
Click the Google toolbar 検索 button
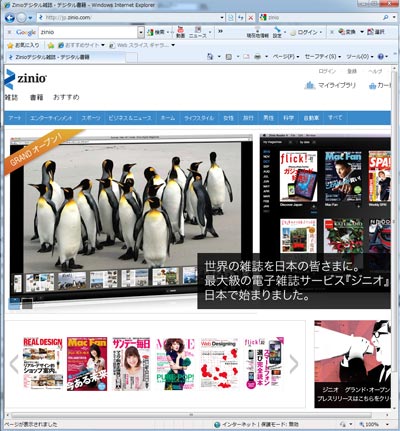[x=156, y=32]
